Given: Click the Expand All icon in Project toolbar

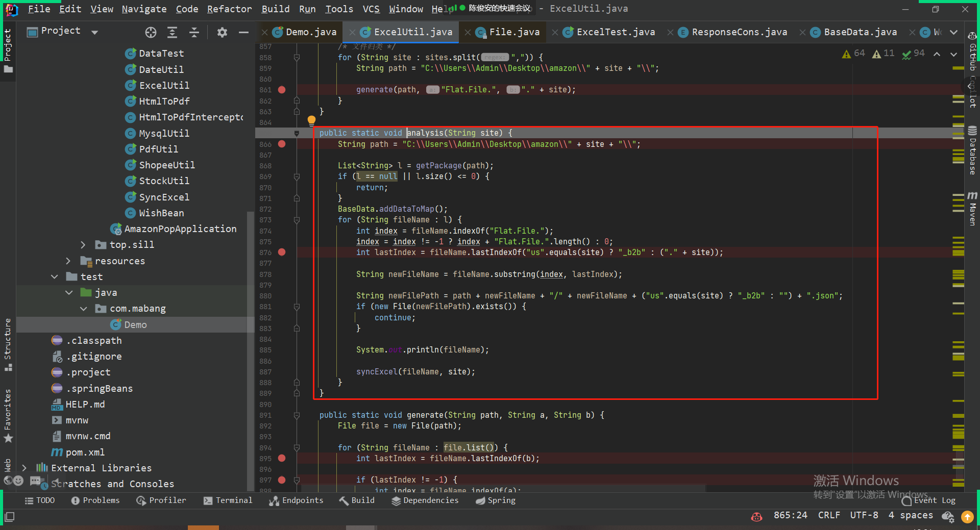Looking at the screenshot, I should pos(173,33).
